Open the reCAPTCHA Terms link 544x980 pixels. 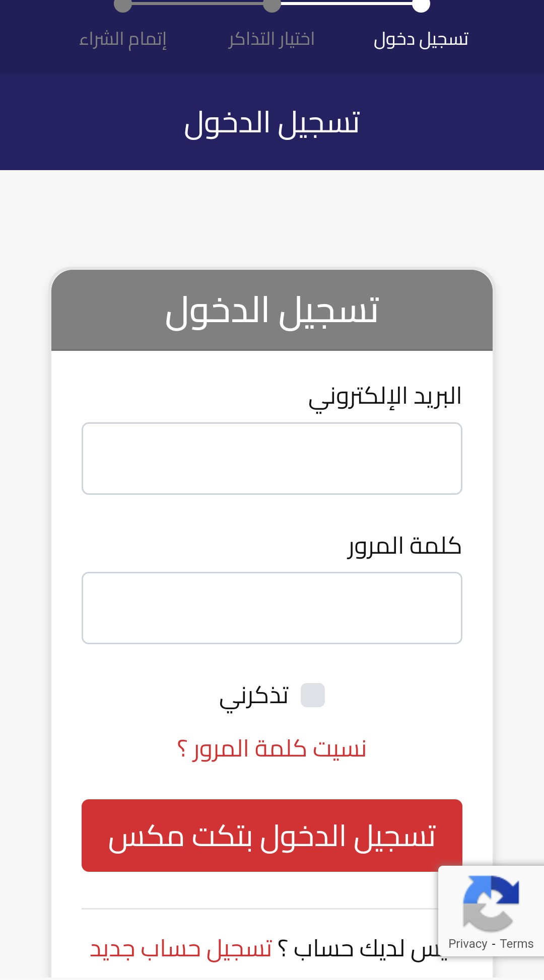pyautogui.click(x=517, y=944)
